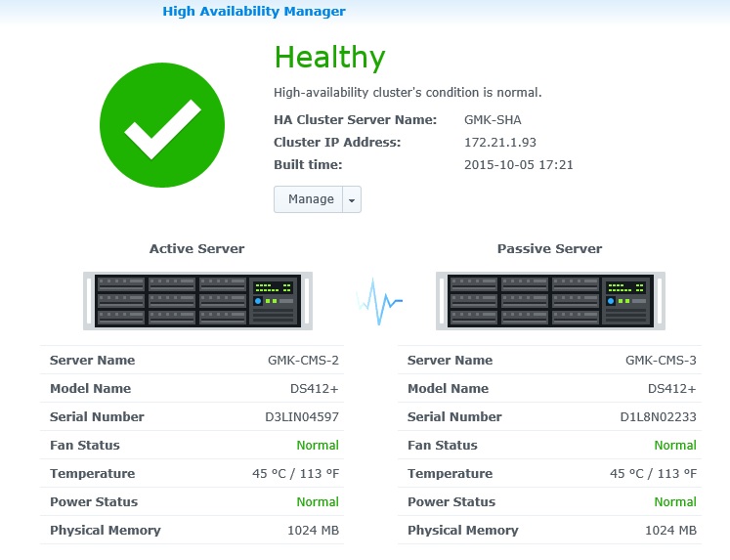
Task: Click the active server Serial Number label
Action: (97, 417)
